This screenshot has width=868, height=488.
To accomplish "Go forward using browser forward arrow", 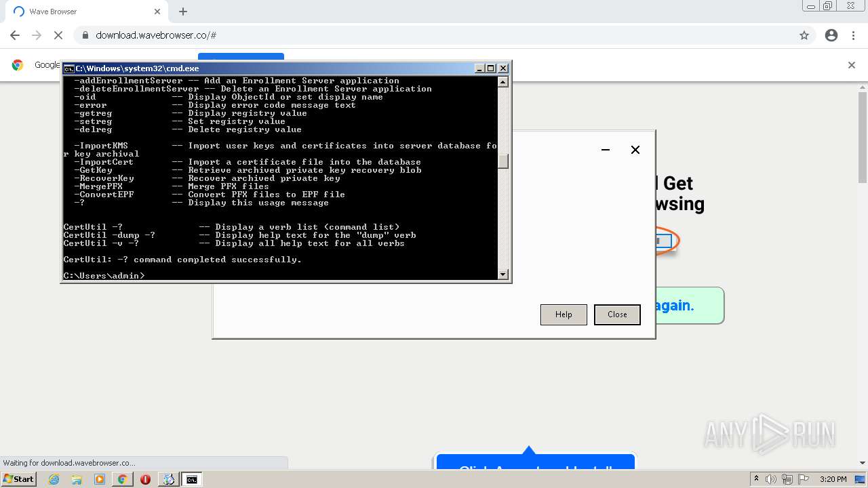I will 37,35.
